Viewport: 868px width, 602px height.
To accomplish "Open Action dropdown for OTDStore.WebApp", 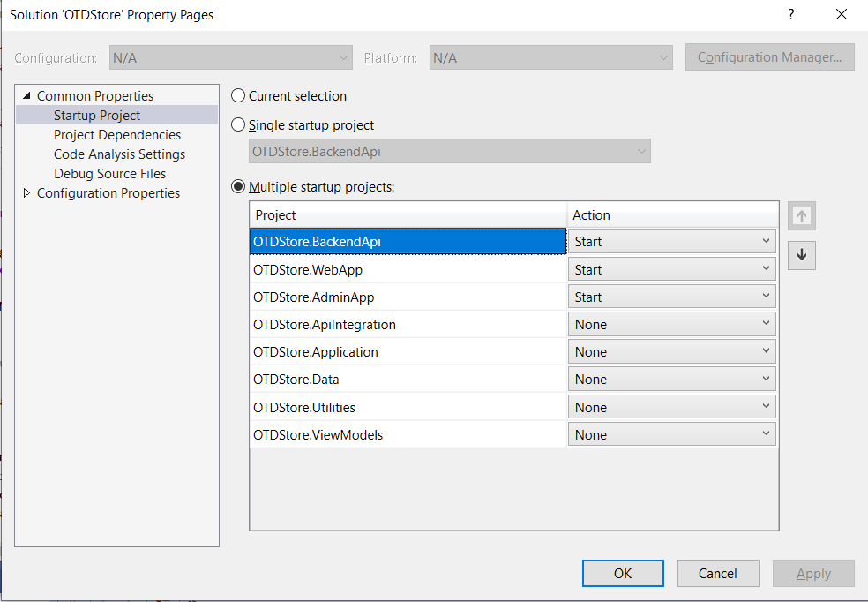I will 671,270.
